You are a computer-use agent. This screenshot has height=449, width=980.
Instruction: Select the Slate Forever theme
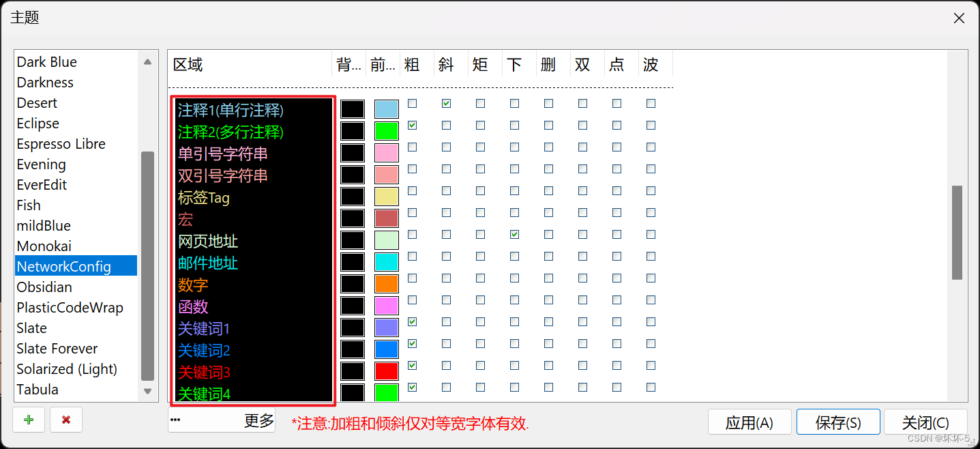(x=76, y=349)
